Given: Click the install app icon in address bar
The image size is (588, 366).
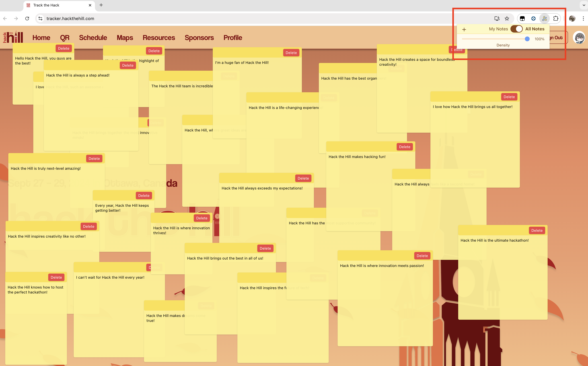Looking at the screenshot, I should tap(497, 18).
